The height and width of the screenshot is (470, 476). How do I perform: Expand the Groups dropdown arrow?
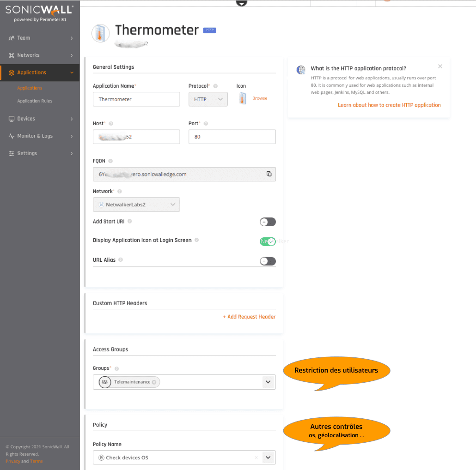[268, 382]
